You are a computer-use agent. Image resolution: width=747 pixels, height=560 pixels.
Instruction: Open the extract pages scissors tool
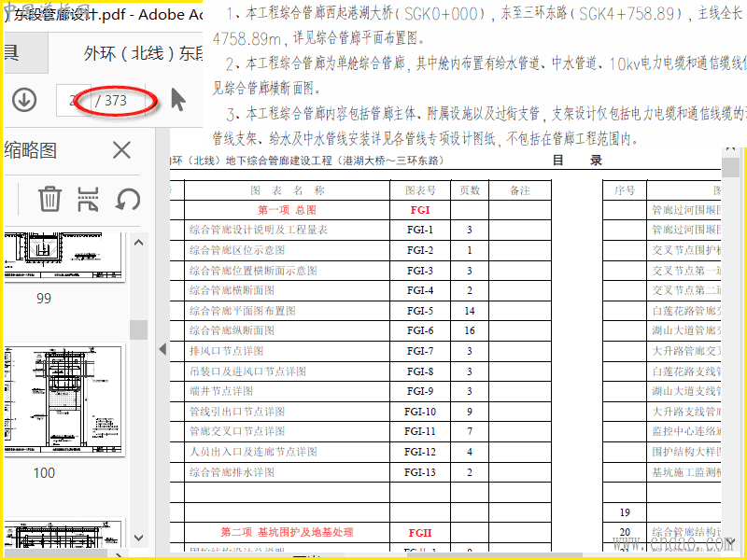click(x=88, y=199)
